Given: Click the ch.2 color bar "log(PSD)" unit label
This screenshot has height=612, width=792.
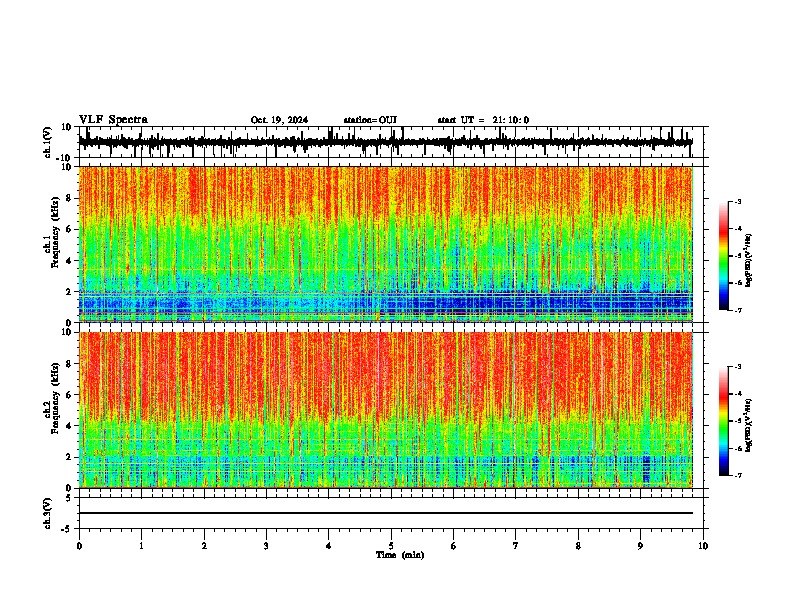Looking at the screenshot, I should pyautogui.click(x=749, y=425).
